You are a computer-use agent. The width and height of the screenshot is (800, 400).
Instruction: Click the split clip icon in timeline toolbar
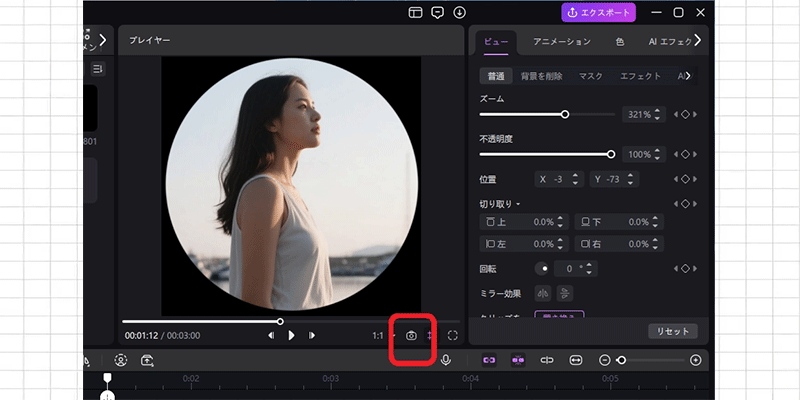point(547,360)
